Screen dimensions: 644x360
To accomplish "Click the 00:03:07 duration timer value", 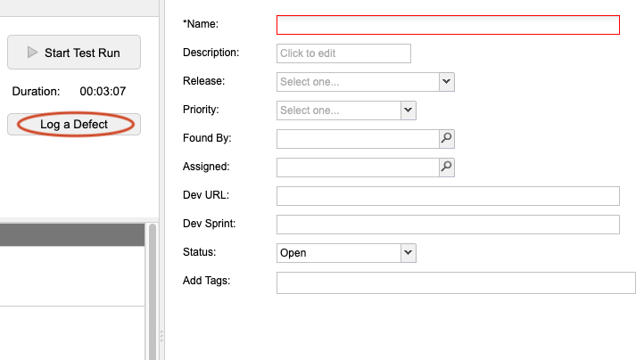I will pyautogui.click(x=103, y=91).
